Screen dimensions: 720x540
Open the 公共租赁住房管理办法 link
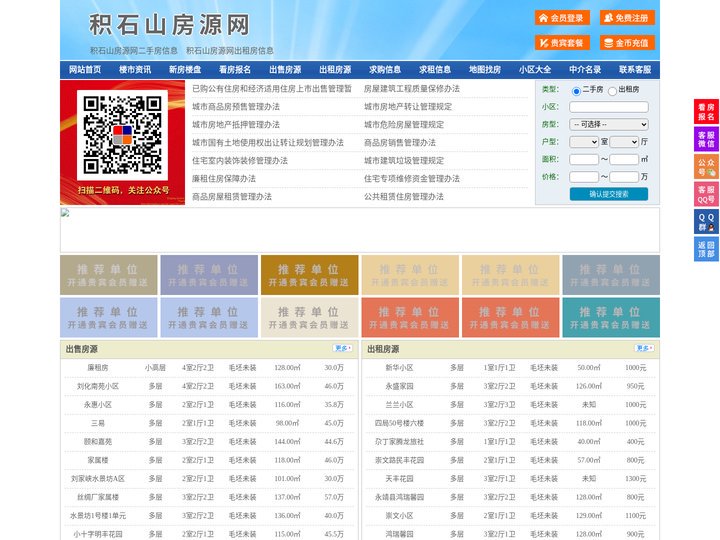pyautogui.click(x=404, y=197)
